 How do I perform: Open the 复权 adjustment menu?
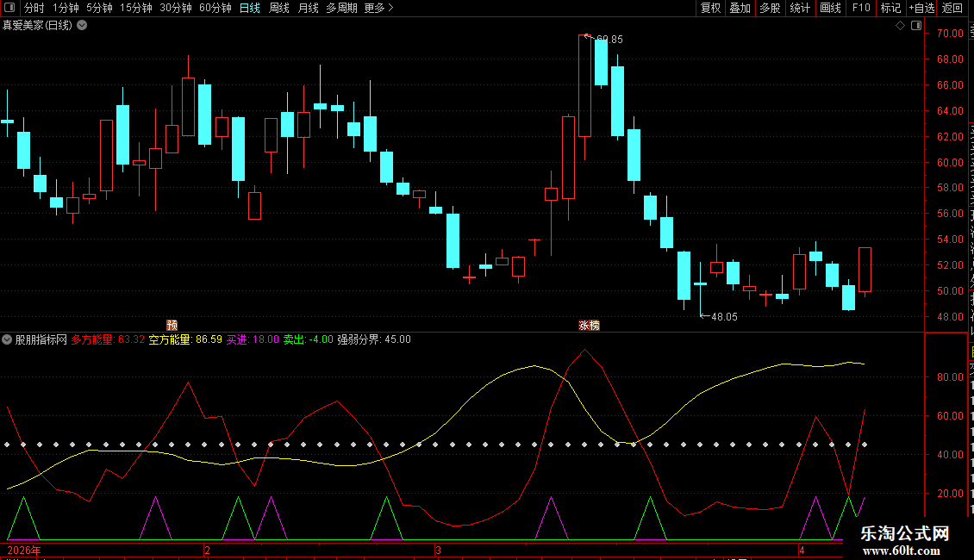click(x=710, y=8)
